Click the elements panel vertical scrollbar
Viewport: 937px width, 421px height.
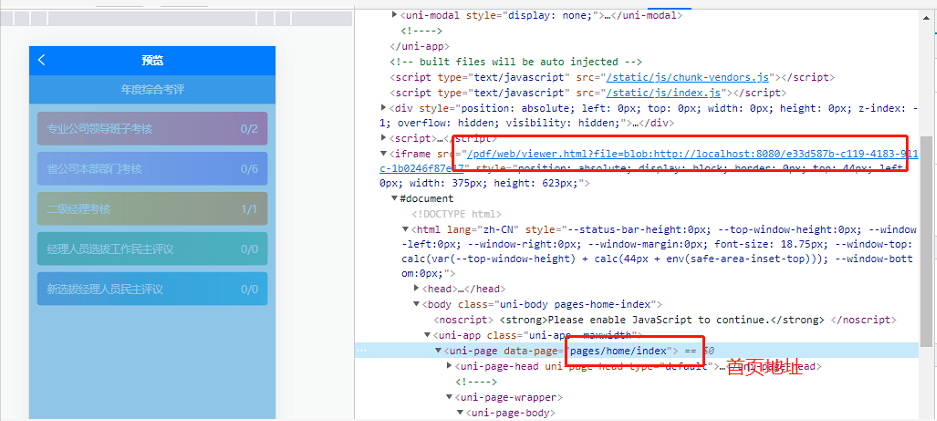point(926,241)
